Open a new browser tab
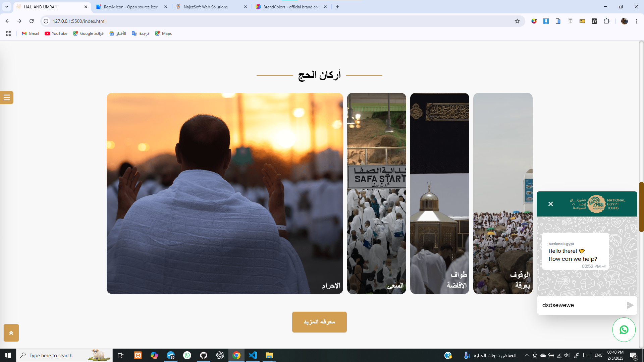Screen dimensions: 644x362 click(337, 7)
